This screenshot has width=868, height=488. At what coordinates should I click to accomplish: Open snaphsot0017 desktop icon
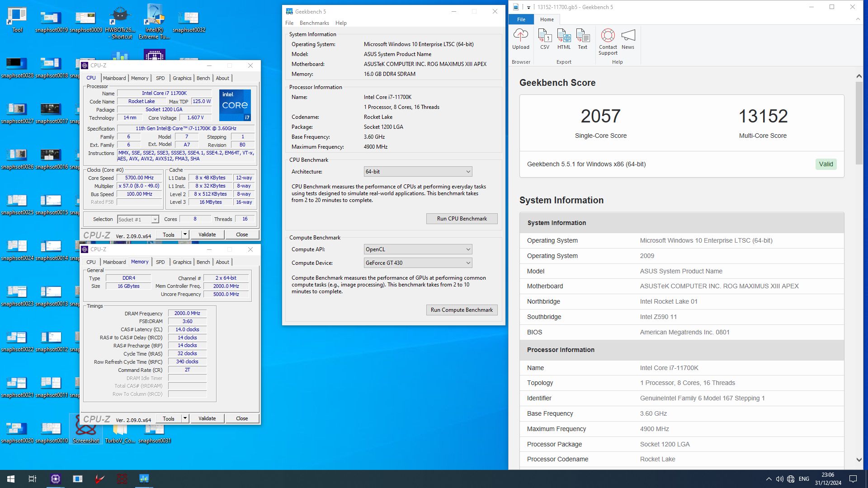click(51, 113)
